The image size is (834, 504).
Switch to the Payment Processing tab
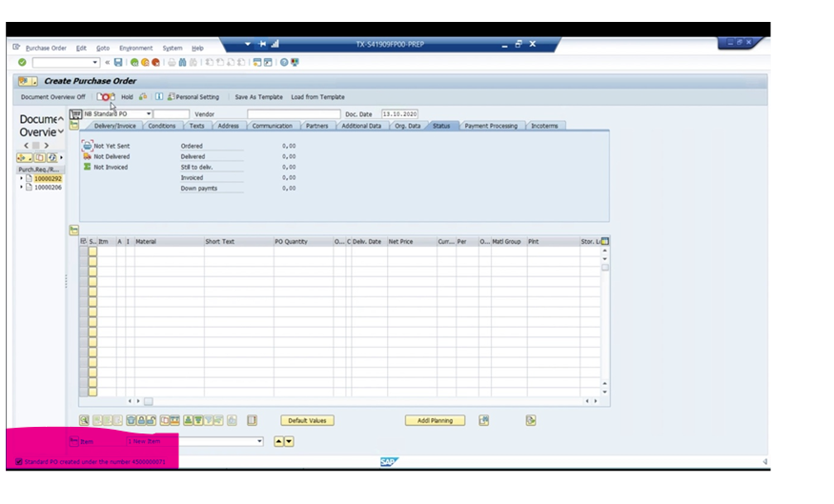tap(491, 126)
